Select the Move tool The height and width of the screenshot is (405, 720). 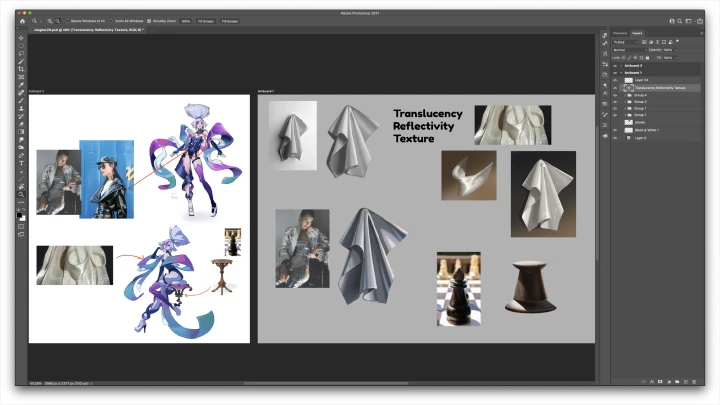coord(21,38)
